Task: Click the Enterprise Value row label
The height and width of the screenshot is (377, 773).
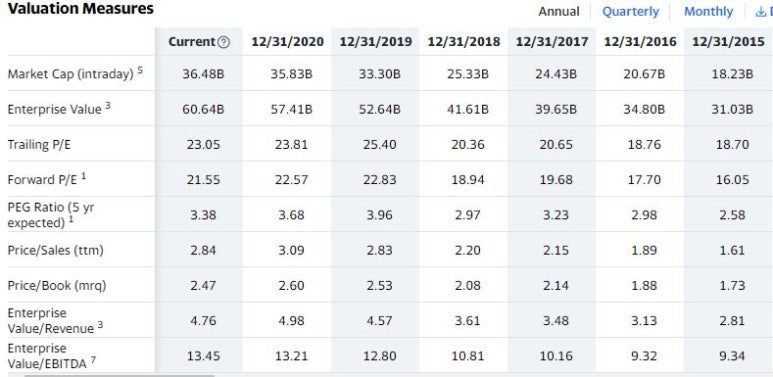Action: pos(59,108)
